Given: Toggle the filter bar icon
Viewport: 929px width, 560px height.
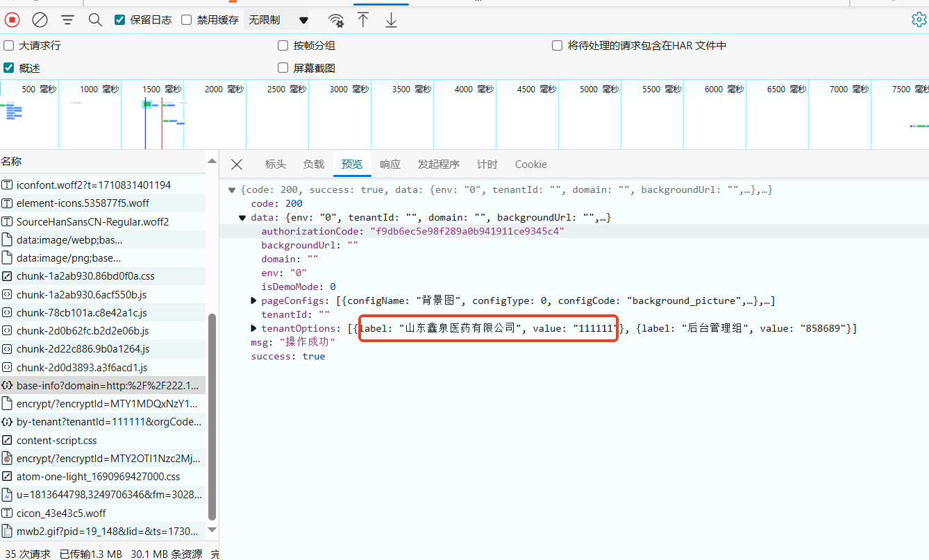Looking at the screenshot, I should (x=67, y=20).
